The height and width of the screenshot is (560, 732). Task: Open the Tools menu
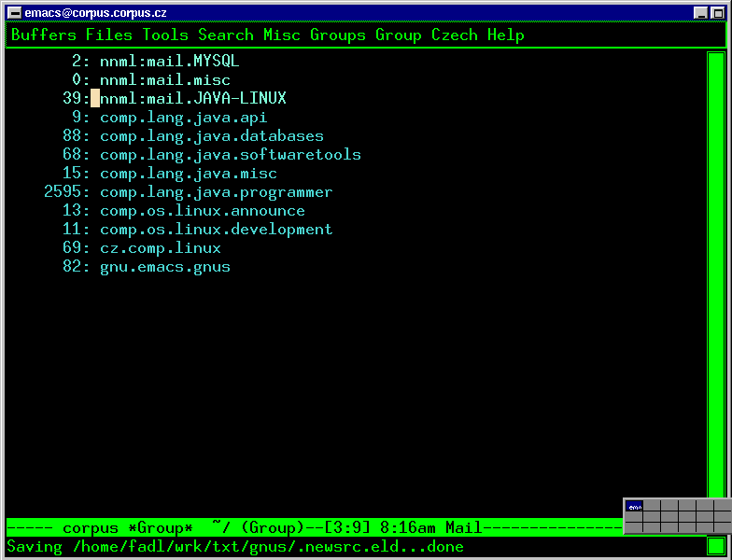[x=165, y=35]
